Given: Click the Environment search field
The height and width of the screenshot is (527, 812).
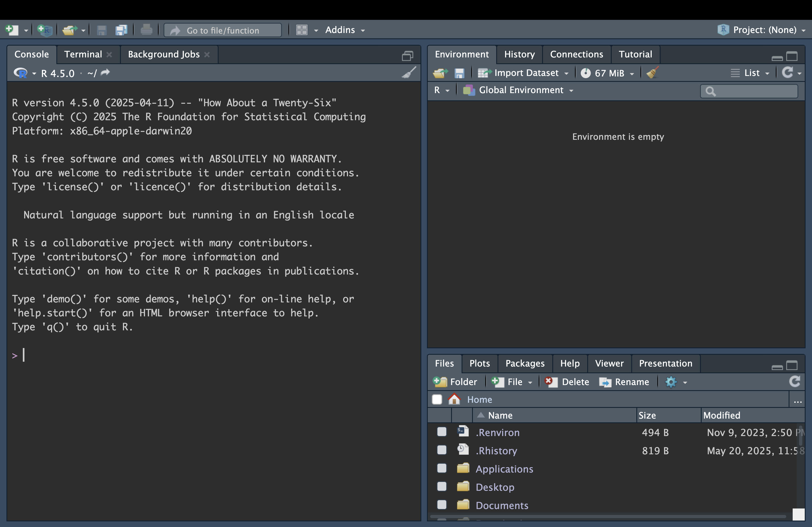Looking at the screenshot, I should click(x=749, y=91).
